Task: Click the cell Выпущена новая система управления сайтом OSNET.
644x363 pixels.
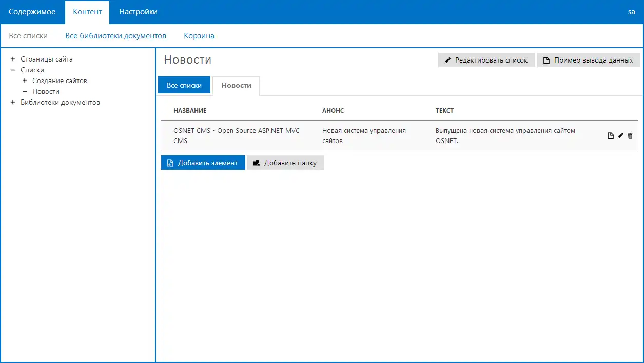Action: tap(505, 135)
